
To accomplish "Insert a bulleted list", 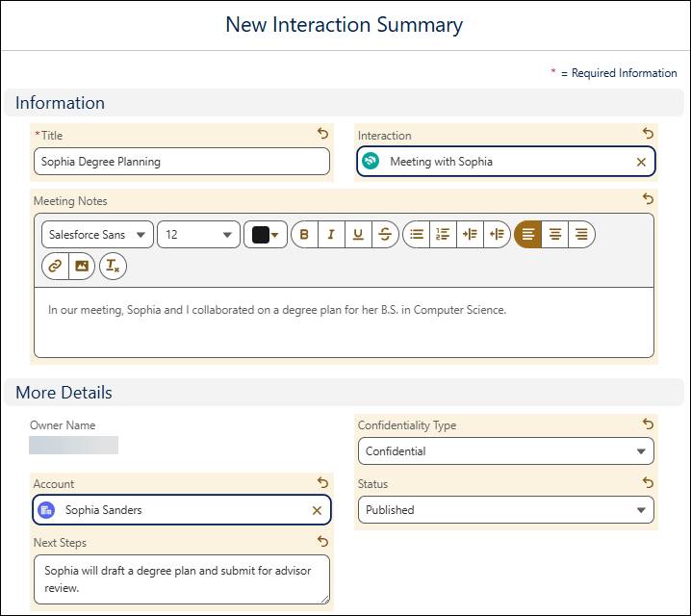I will click(417, 235).
